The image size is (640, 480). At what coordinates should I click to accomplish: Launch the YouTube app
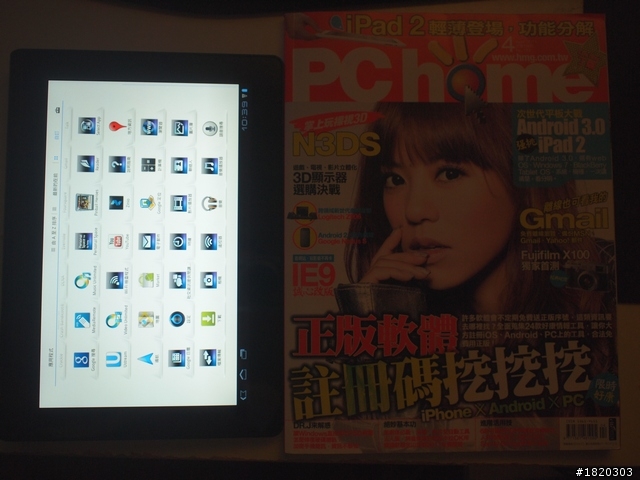(116, 242)
